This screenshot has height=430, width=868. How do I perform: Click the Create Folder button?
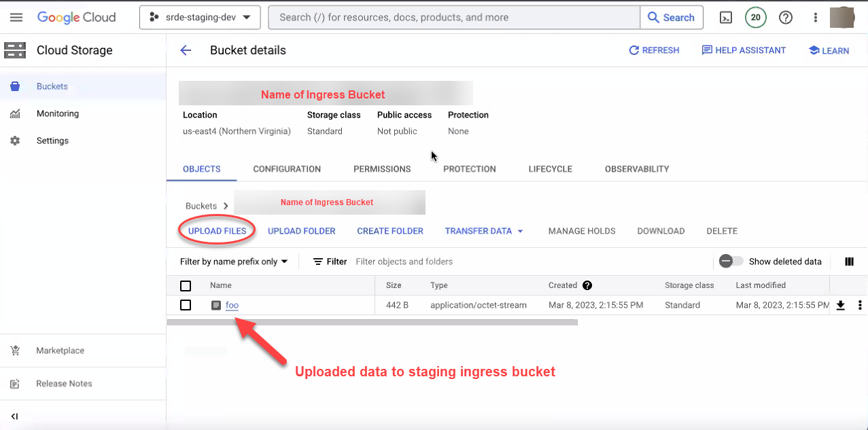[390, 231]
